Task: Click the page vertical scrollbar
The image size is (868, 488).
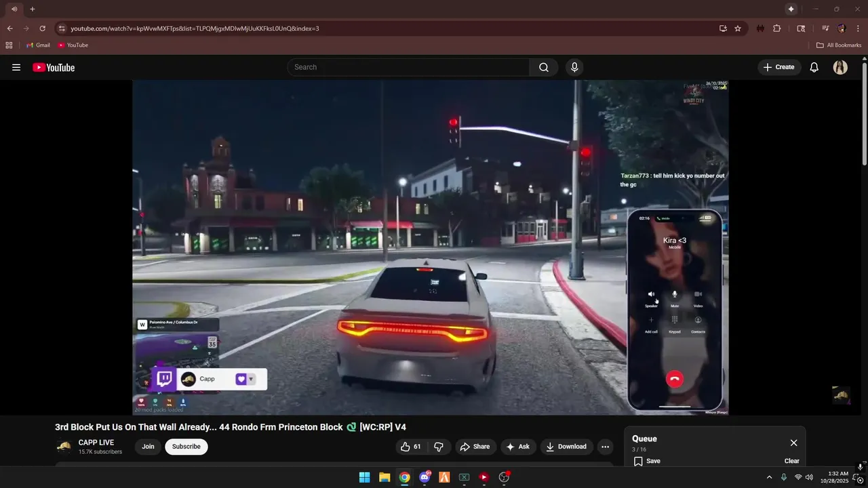Action: pyautogui.click(x=864, y=113)
